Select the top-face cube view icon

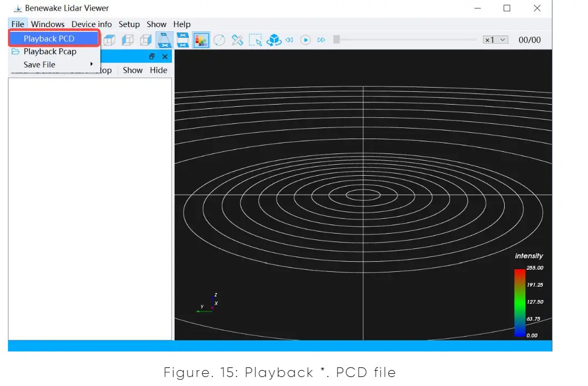click(x=109, y=40)
